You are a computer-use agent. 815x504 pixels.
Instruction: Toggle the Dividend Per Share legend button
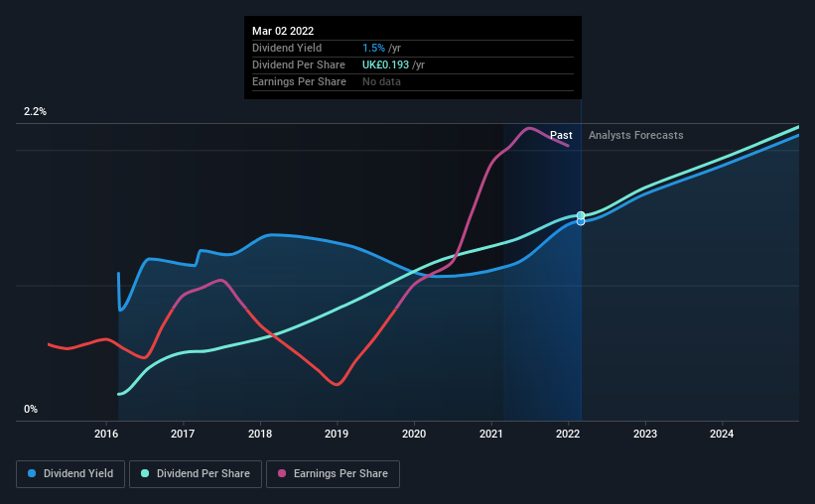pos(196,474)
